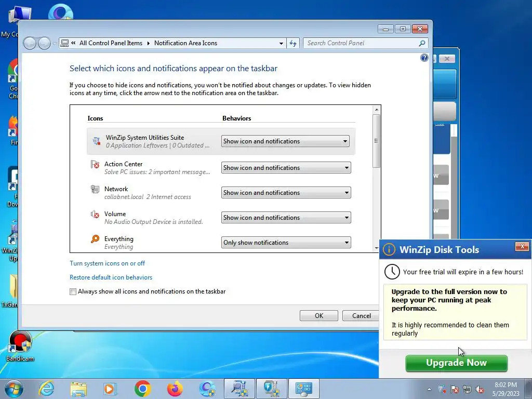The width and height of the screenshot is (532, 399).
Task: Click the clock icon in the trial message
Action: (x=392, y=272)
